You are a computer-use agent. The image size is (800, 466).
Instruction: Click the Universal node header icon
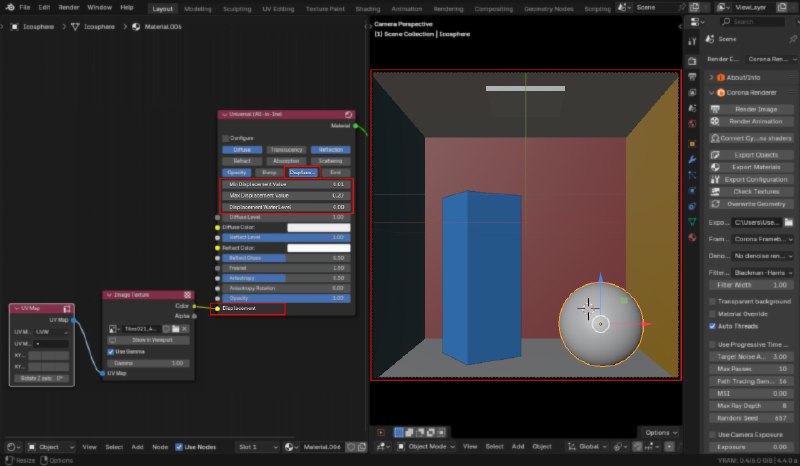coord(348,114)
